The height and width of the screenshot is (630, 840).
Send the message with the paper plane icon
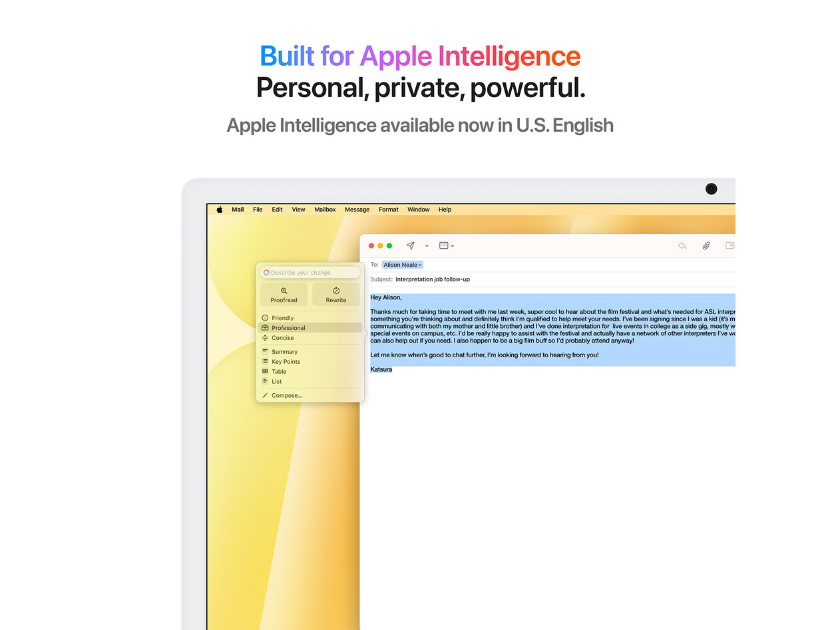pos(410,245)
